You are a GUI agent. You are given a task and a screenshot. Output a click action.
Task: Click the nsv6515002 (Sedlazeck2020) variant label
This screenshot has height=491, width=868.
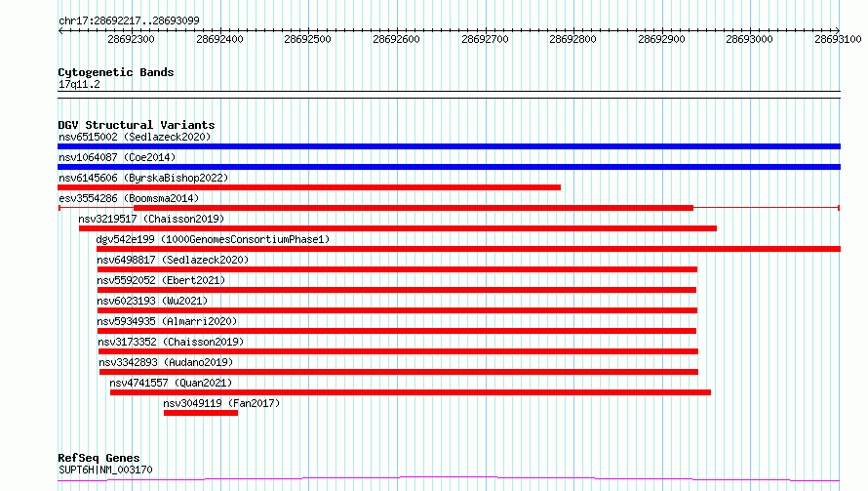135,137
